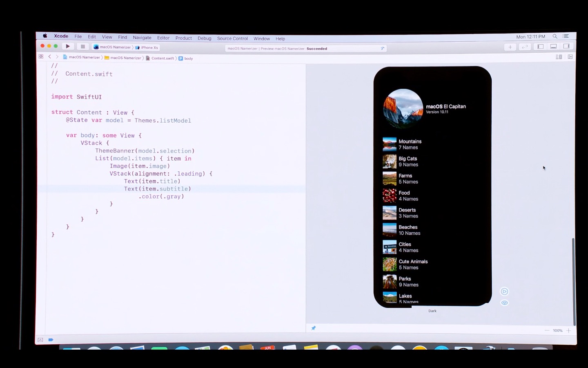Open the Apple menu

point(45,36)
